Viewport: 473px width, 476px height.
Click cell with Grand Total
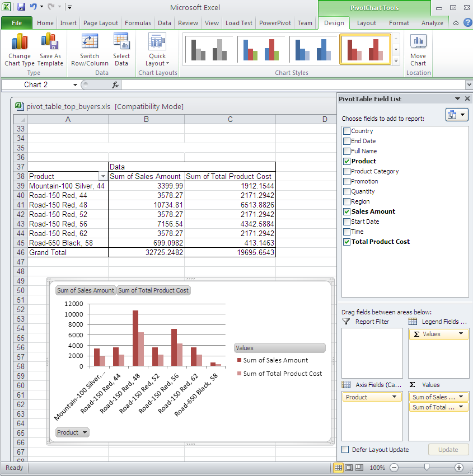point(68,252)
